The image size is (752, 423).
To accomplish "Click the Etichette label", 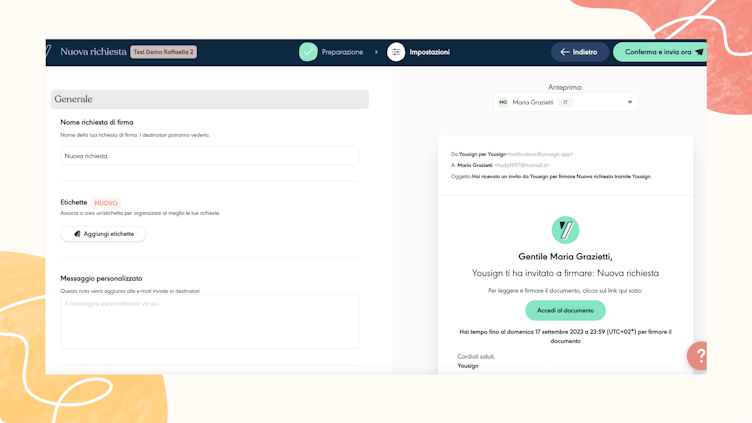I will 74,202.
